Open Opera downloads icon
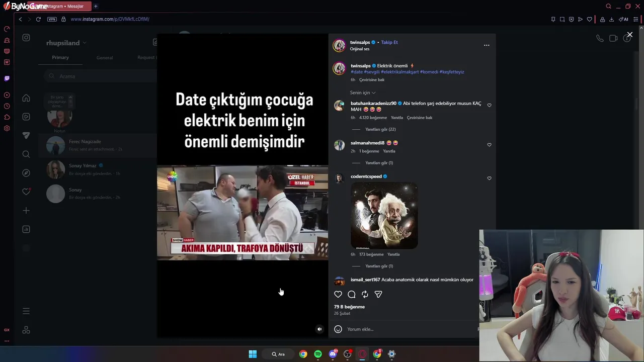 pyautogui.click(x=611, y=19)
